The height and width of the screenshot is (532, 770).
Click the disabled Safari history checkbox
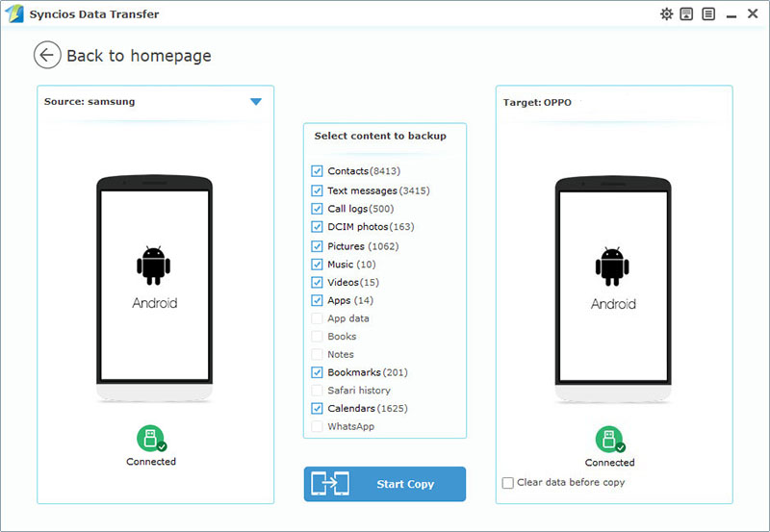tap(317, 391)
